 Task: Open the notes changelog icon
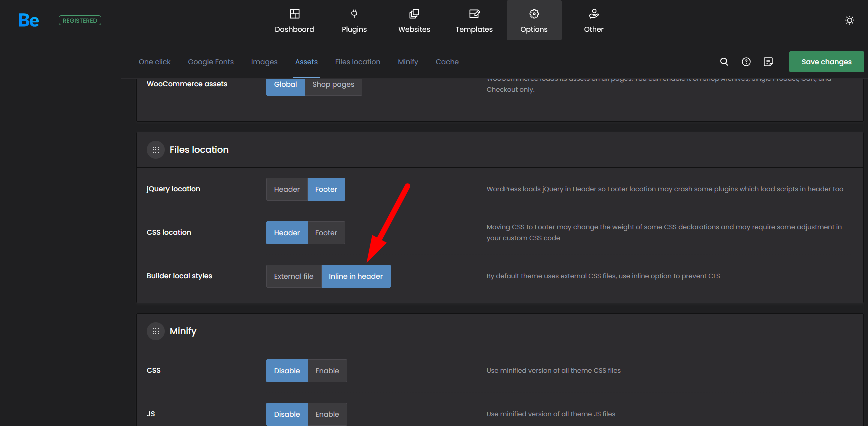click(768, 62)
